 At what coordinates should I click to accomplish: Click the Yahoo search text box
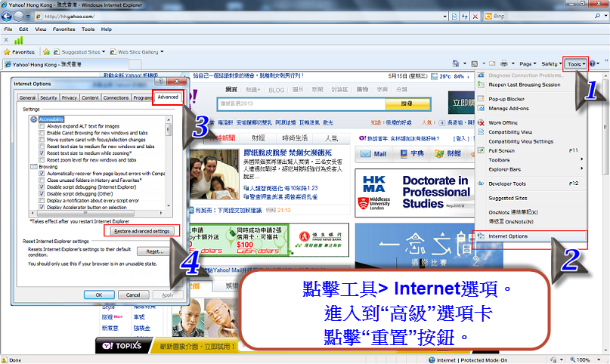[302, 103]
